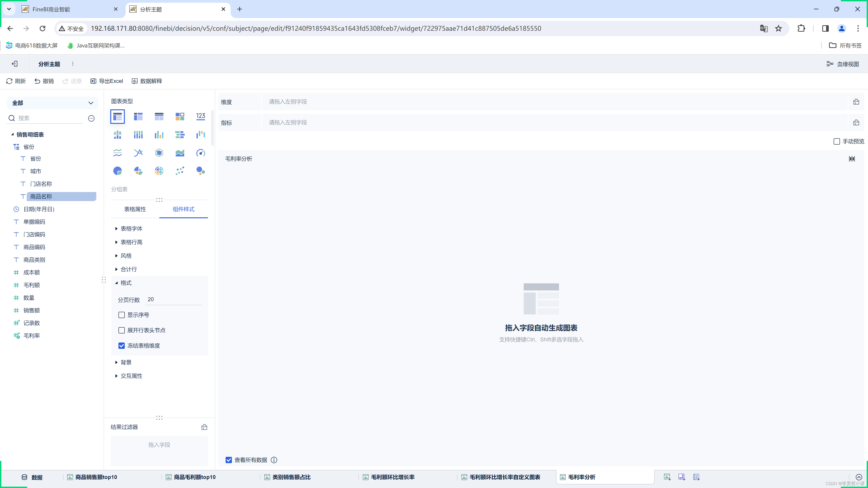The height and width of the screenshot is (488, 868).
Task: Select the scatter plot chart icon
Action: (180, 171)
